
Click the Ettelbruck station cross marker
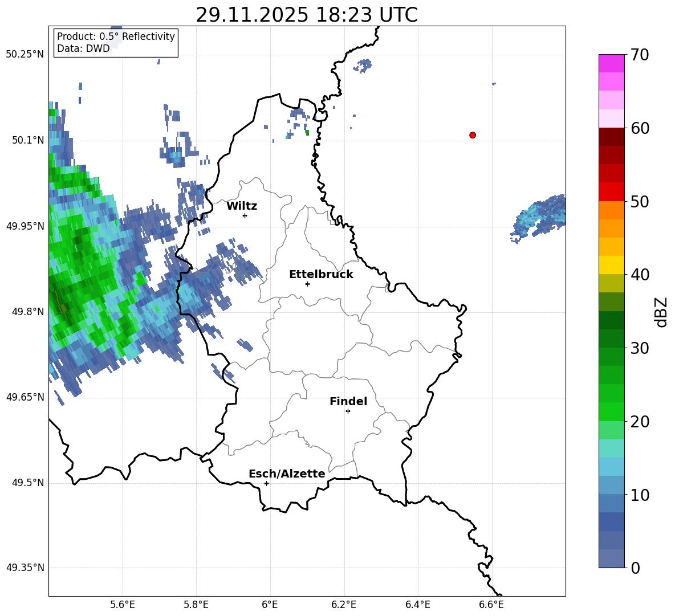(307, 284)
